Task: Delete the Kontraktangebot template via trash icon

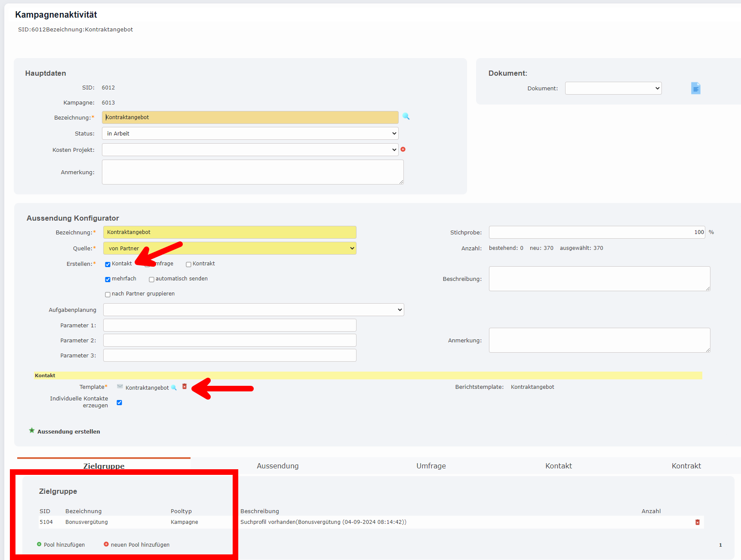Action: (x=184, y=387)
